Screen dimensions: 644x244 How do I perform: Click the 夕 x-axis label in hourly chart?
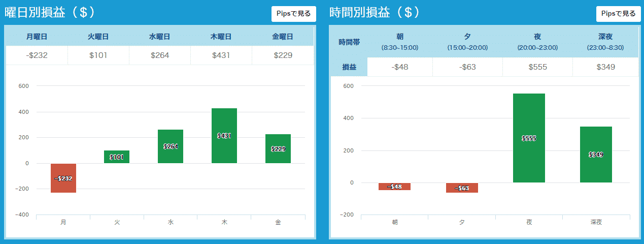click(x=462, y=222)
